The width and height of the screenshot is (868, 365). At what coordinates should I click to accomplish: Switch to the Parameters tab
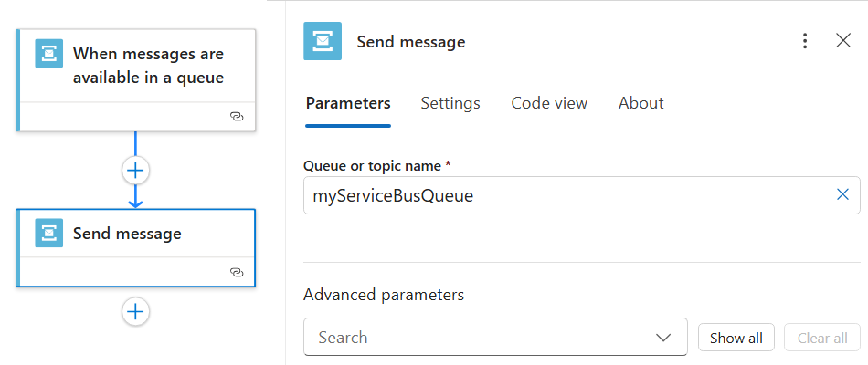348,103
